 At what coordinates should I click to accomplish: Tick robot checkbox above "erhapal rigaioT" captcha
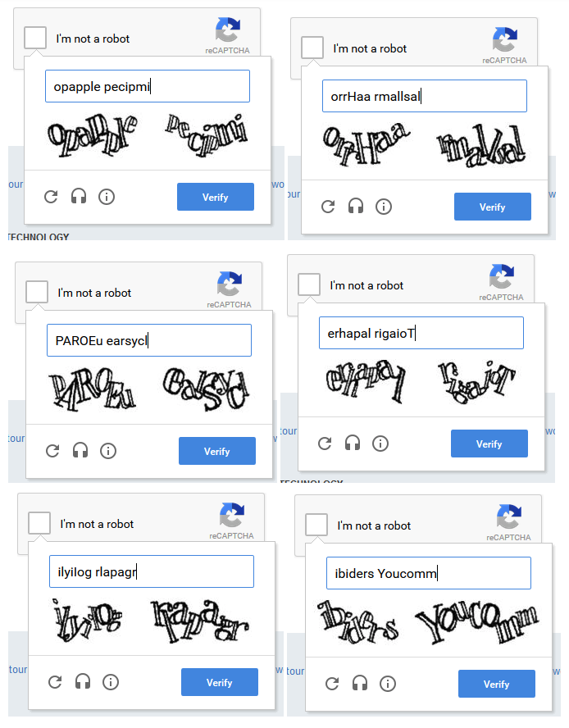pyautogui.click(x=309, y=284)
